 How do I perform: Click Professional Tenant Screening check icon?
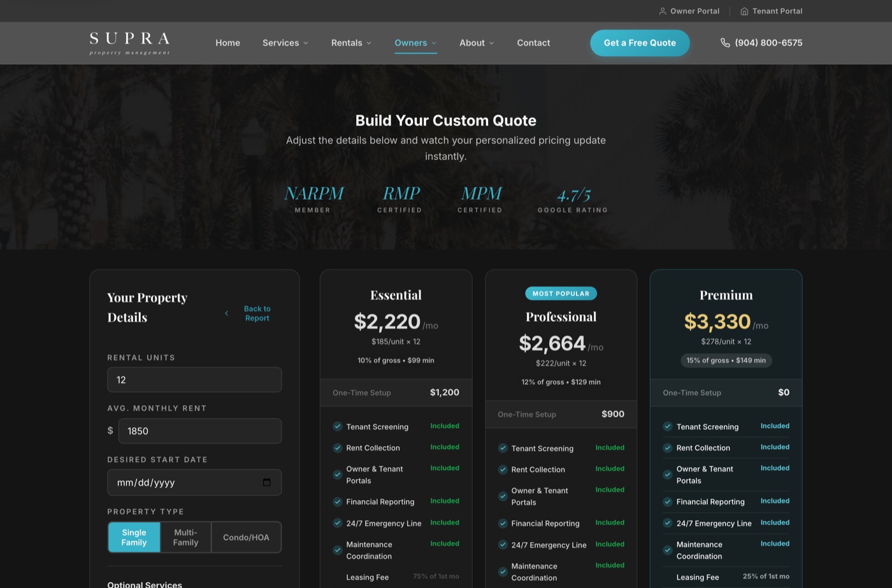503,448
